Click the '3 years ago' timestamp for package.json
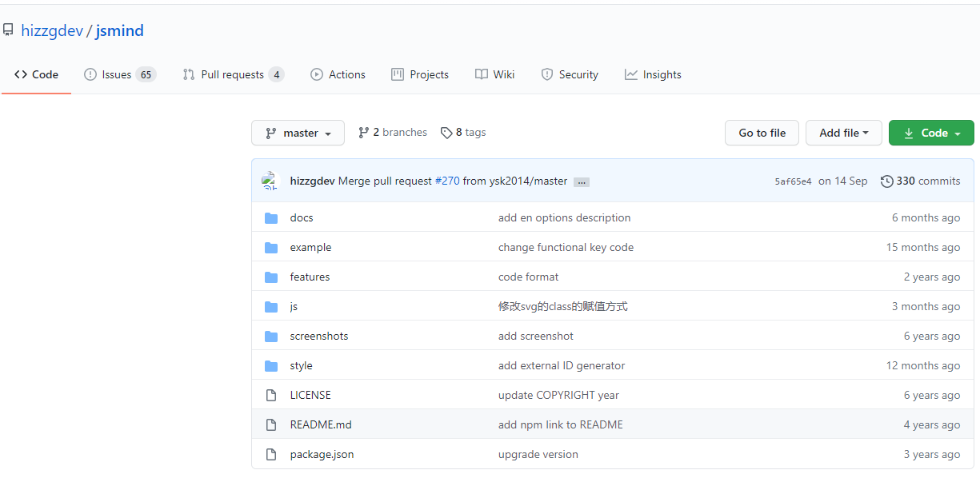The height and width of the screenshot is (478, 980). coord(932,454)
